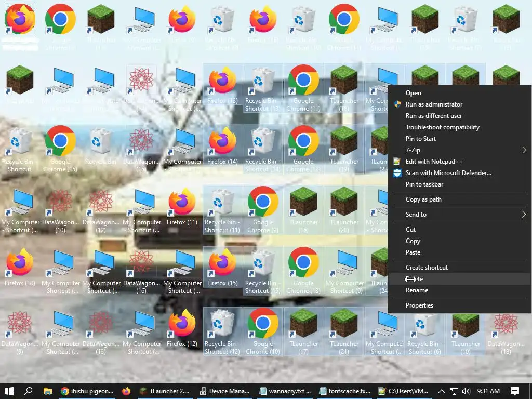Select the TLauncher (16) shortcut
This screenshot has width=532, height=399.
click(303, 209)
